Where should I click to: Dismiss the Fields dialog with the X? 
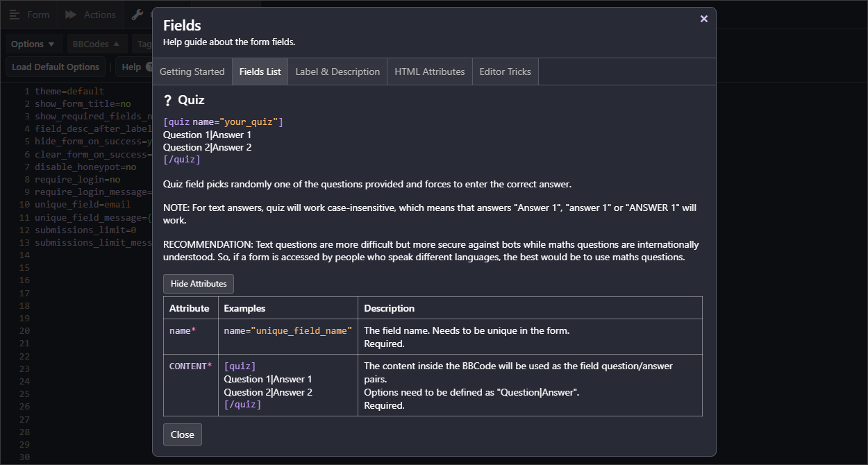pos(703,19)
